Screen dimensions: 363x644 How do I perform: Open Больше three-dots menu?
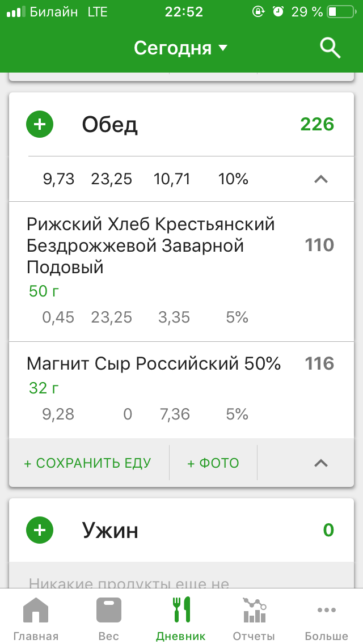[326, 611]
